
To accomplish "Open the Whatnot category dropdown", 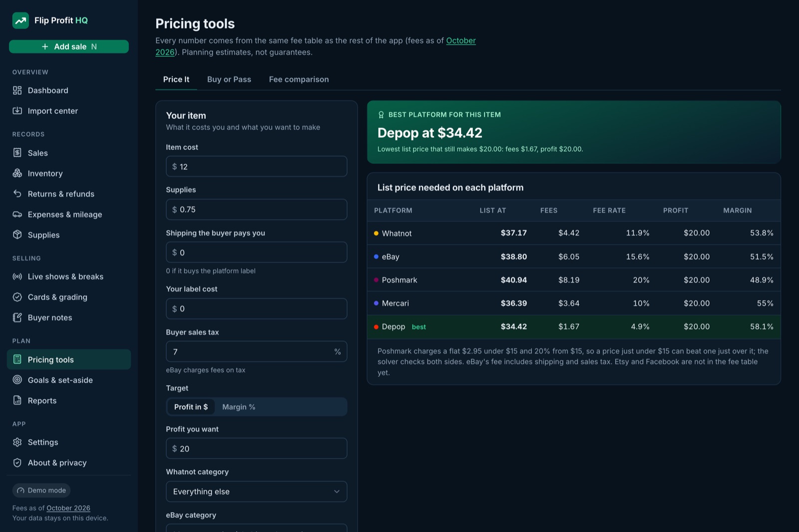I will 256,492.
